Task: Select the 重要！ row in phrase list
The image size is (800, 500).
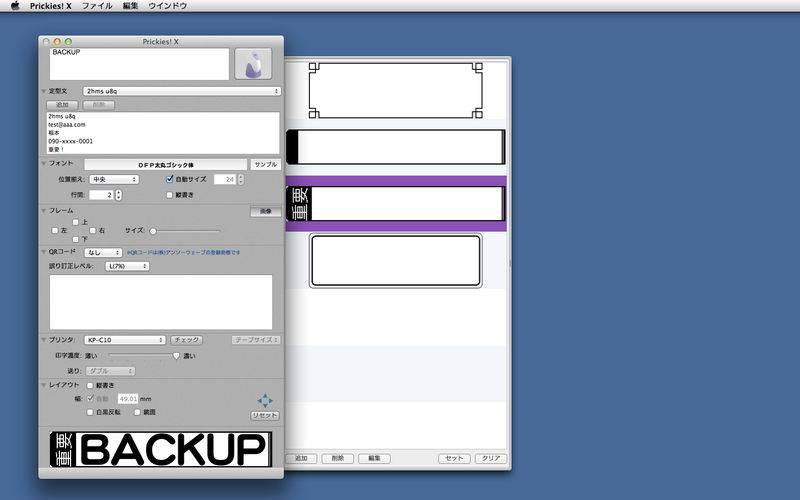Action: point(56,149)
